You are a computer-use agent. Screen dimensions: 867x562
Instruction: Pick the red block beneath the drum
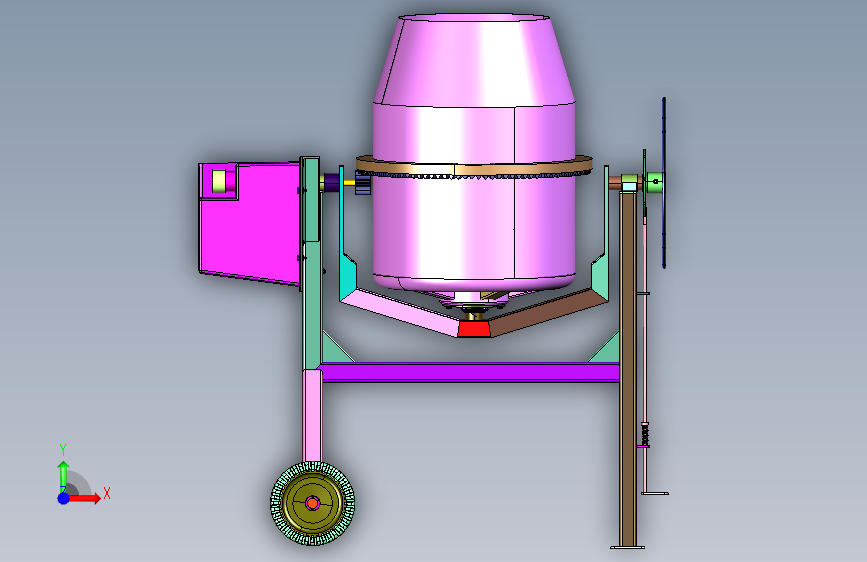(x=474, y=329)
